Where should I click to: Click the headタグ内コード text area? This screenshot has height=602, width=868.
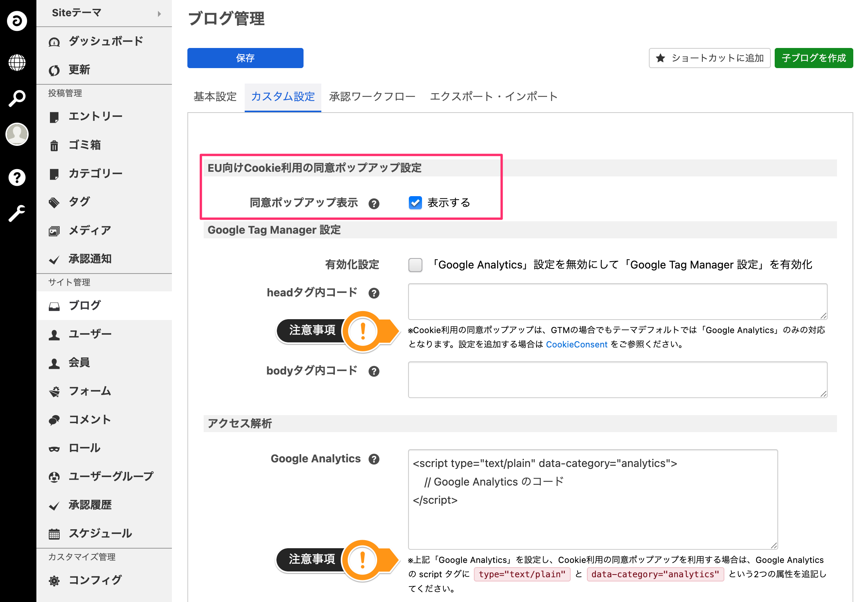click(617, 301)
